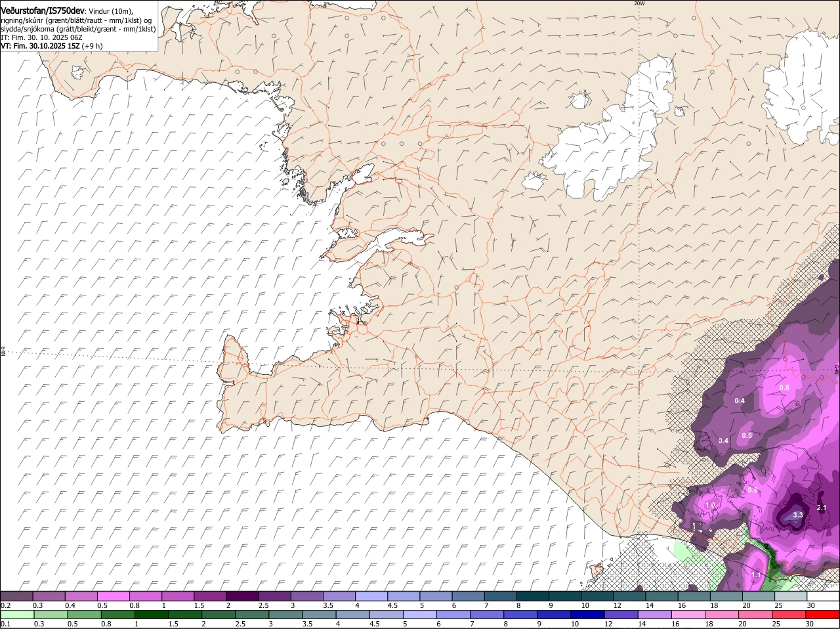Click the pink lower swatch starting at 18
Viewport: 840px width, 629px height.
pos(723,615)
